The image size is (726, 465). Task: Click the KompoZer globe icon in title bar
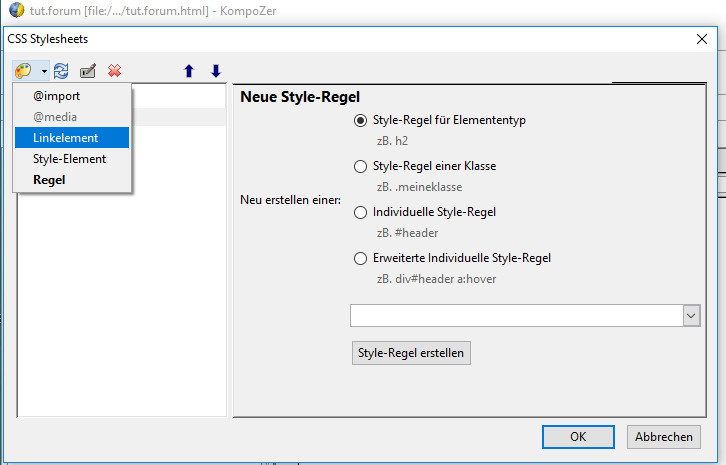tap(17, 10)
